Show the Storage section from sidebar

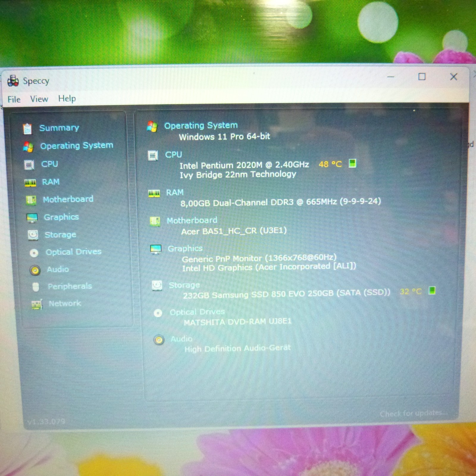coord(60,235)
